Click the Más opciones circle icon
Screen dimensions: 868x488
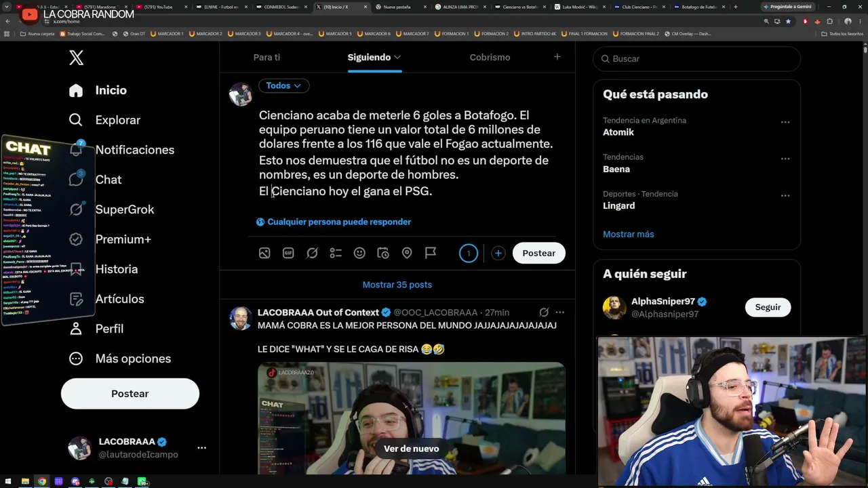[76, 359]
